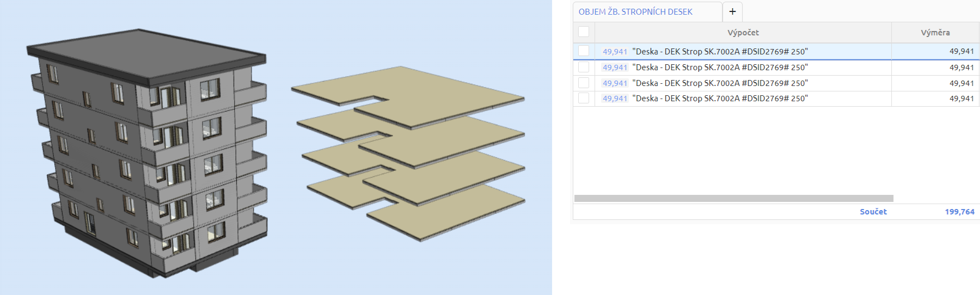
Task: Click the horizontal scrollbar under the table
Action: [733, 199]
